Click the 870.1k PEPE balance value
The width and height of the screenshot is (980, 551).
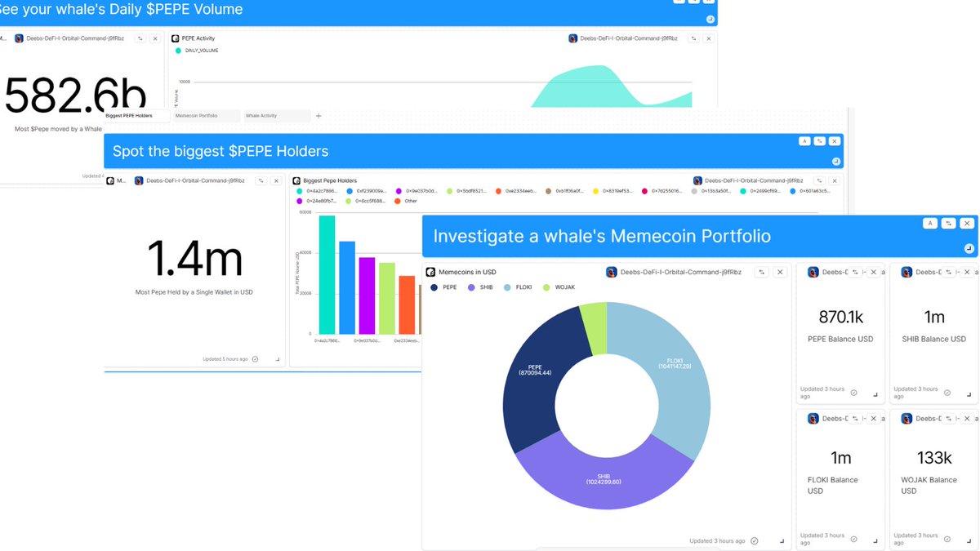841,317
